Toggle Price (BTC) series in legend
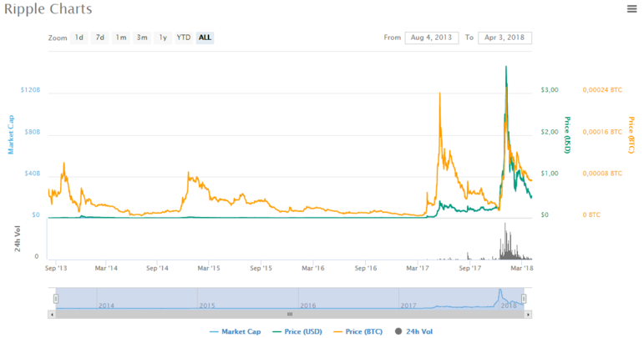The width and height of the screenshot is (644, 338). point(358,331)
